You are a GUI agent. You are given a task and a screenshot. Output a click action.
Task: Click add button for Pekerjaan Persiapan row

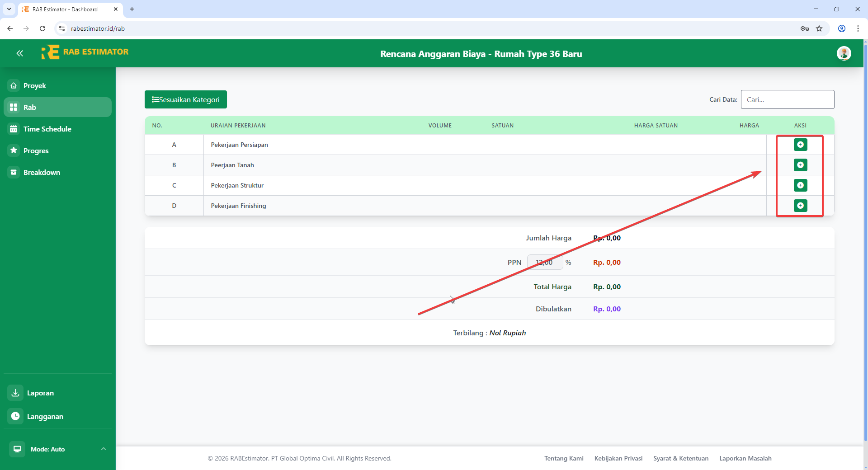click(800, 145)
